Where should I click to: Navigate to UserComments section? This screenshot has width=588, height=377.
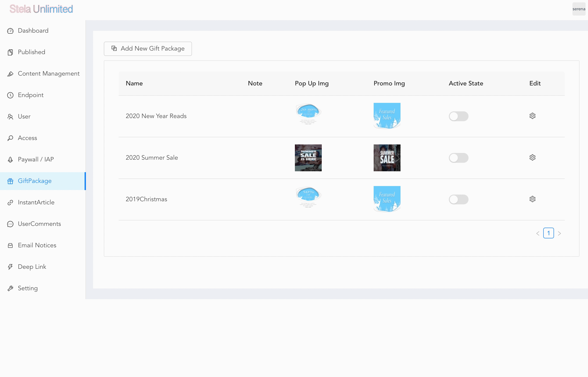coord(39,224)
